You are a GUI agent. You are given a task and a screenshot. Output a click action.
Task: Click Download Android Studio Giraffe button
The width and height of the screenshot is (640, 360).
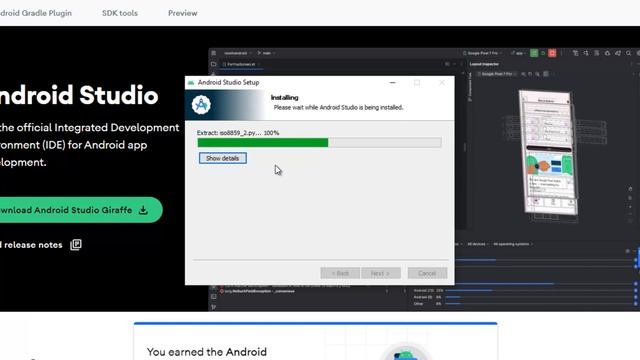click(81, 210)
